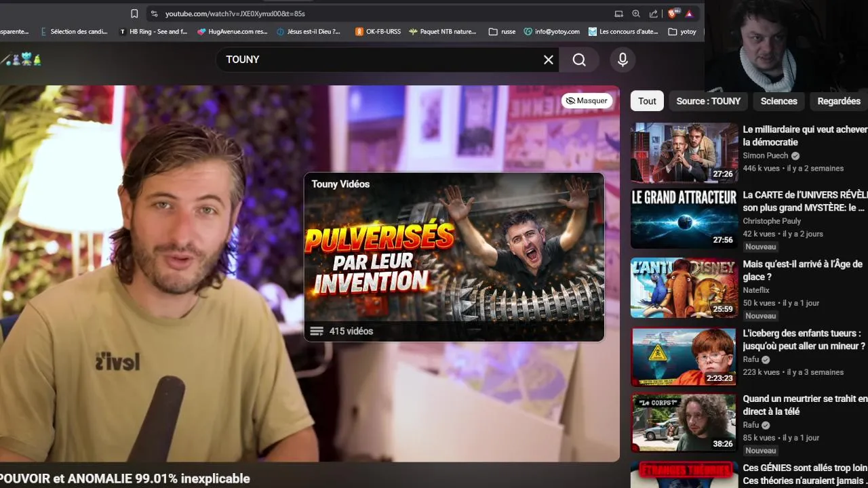The height and width of the screenshot is (488, 868).
Task: Open 'Jésus est-il Dieu ?...' bookmark
Action: coord(309,31)
